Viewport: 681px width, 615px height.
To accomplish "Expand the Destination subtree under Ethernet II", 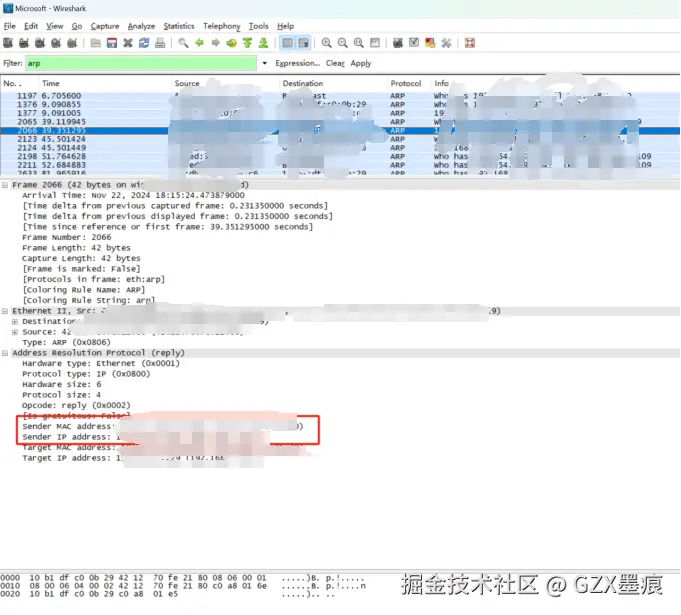I will pyautogui.click(x=15, y=321).
